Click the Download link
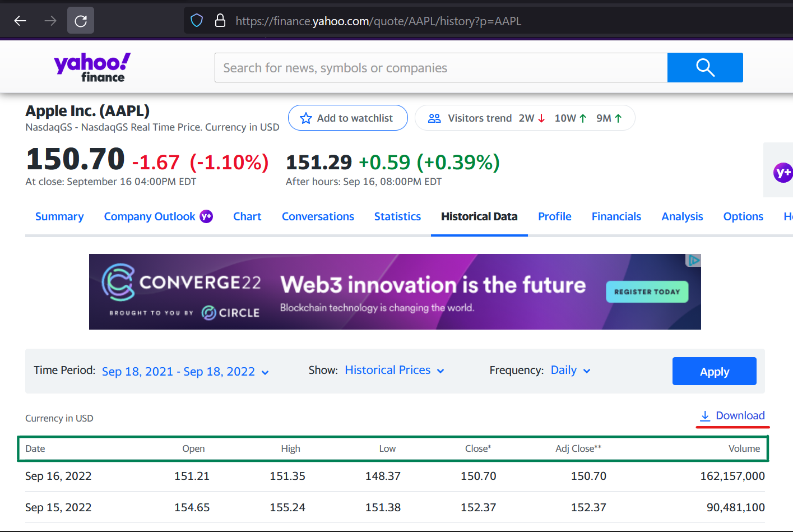The width and height of the screenshot is (793, 532). click(x=732, y=416)
